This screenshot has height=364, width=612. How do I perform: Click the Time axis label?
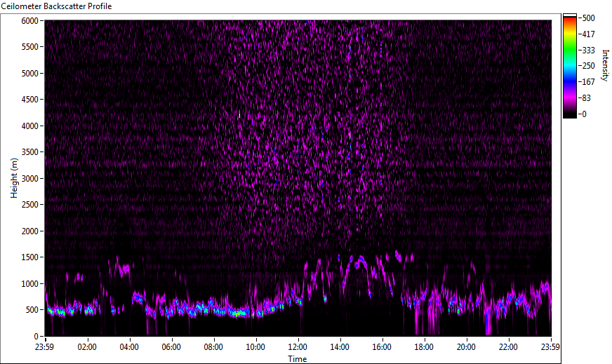(298, 359)
